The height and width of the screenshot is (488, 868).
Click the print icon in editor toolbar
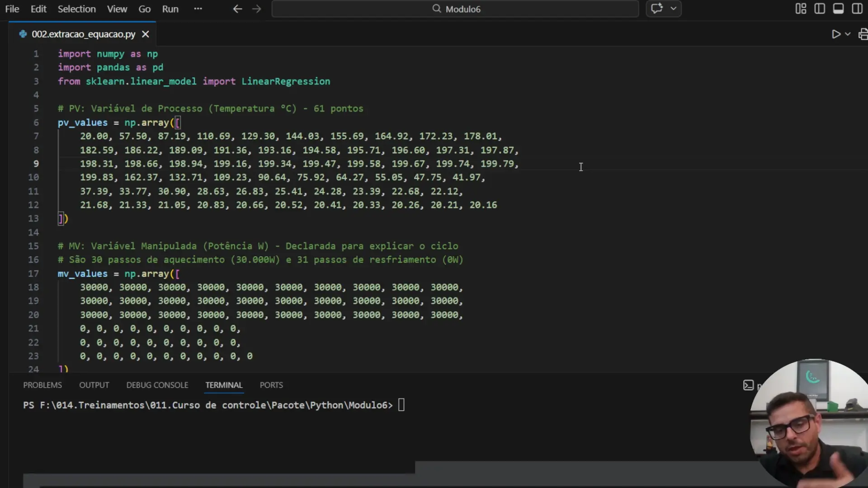863,34
